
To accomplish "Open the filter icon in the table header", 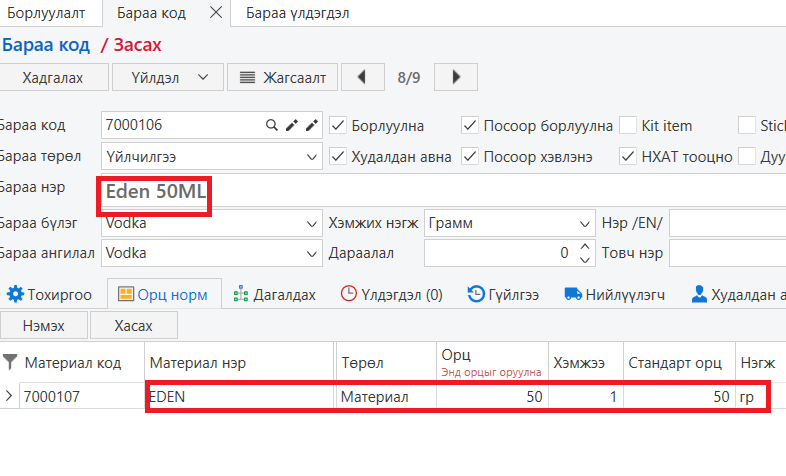I will pos(10,362).
